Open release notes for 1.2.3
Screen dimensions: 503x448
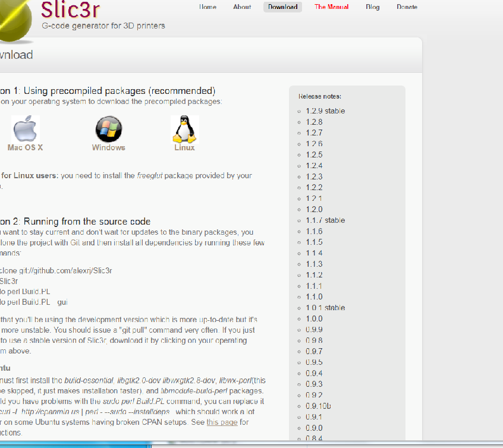(314, 176)
